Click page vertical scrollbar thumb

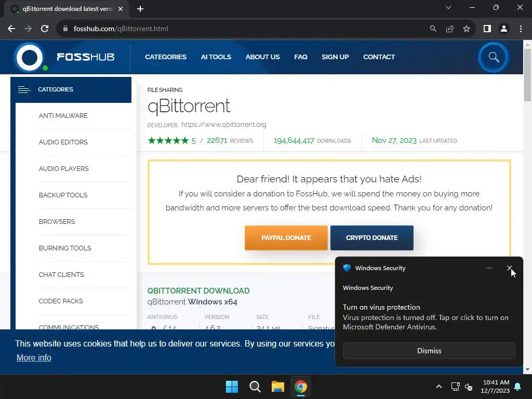pos(527,75)
